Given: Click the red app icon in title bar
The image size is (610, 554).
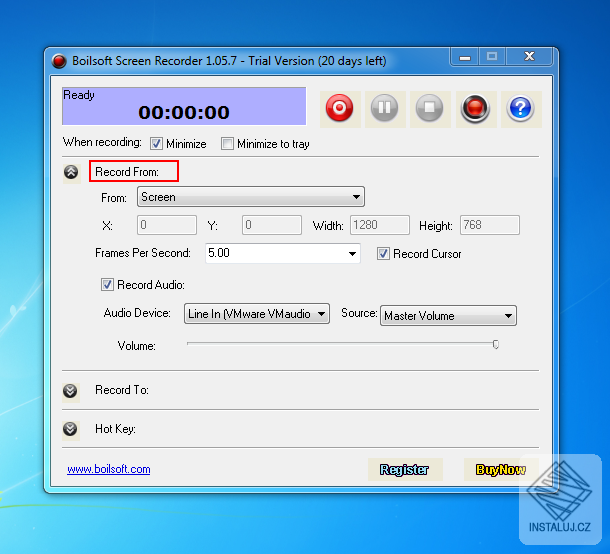Looking at the screenshot, I should coord(59,61).
